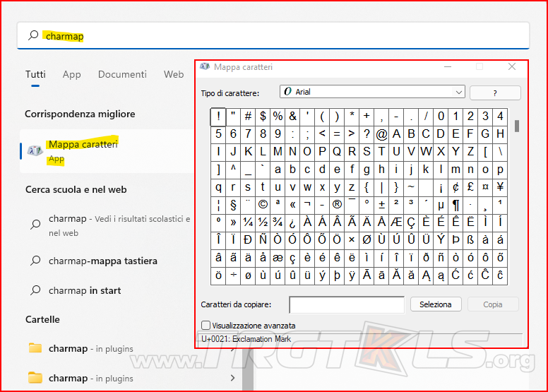Pick the euro-like currency sign ¤
548x392 pixels.
[x=485, y=188]
